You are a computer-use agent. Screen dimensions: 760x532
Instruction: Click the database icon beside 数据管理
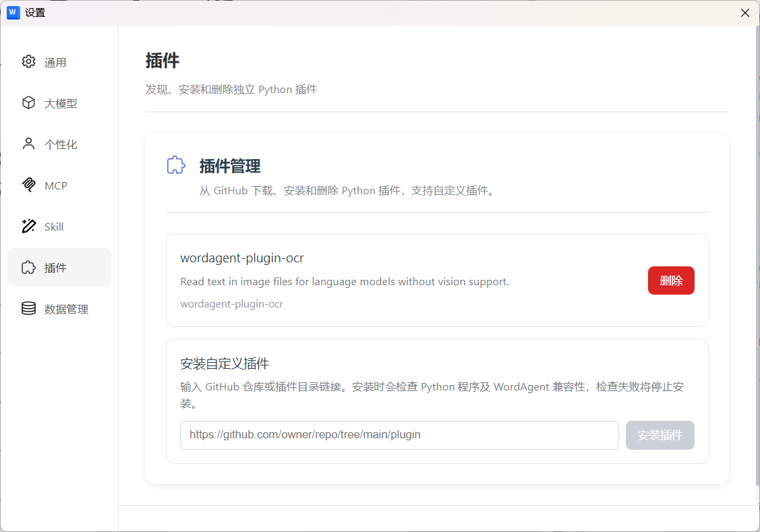tap(28, 309)
